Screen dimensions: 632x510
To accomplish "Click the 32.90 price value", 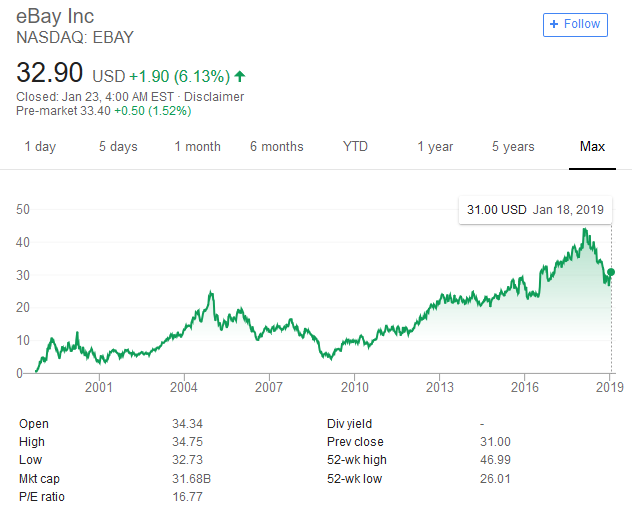I will [x=49, y=73].
